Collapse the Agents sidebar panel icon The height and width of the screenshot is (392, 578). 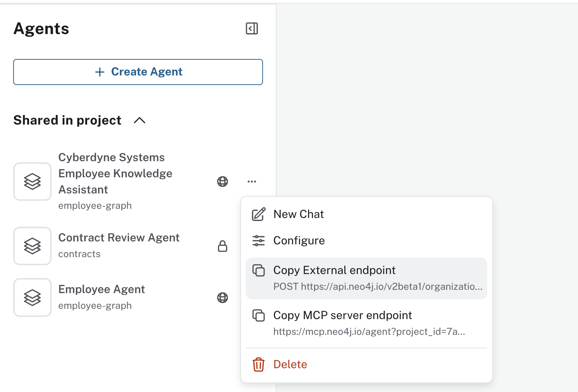click(252, 29)
